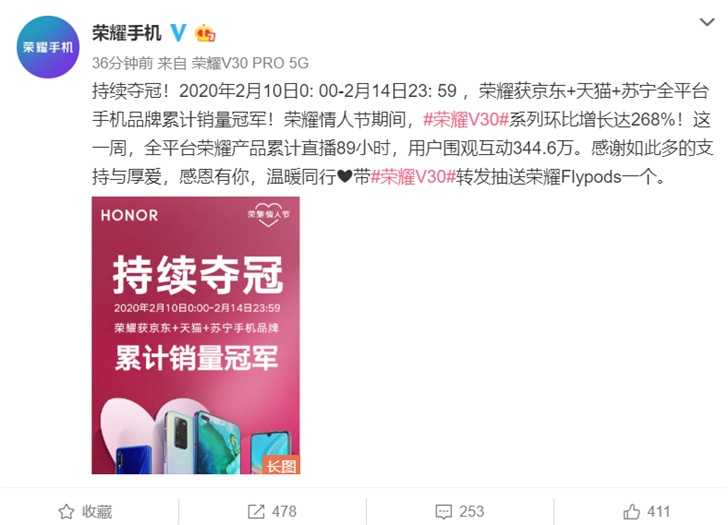The image size is (728, 525).
Task: Click the star favorite icon
Action: click(66, 512)
